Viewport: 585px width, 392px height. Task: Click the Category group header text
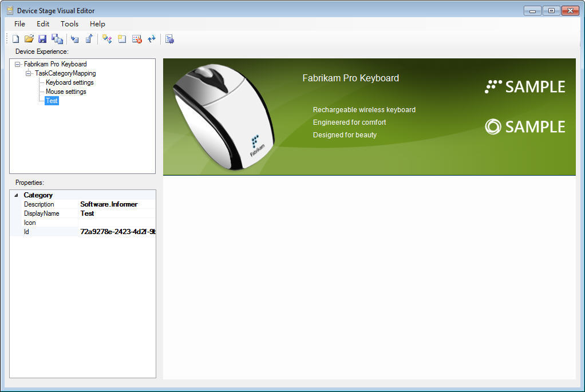click(x=38, y=195)
